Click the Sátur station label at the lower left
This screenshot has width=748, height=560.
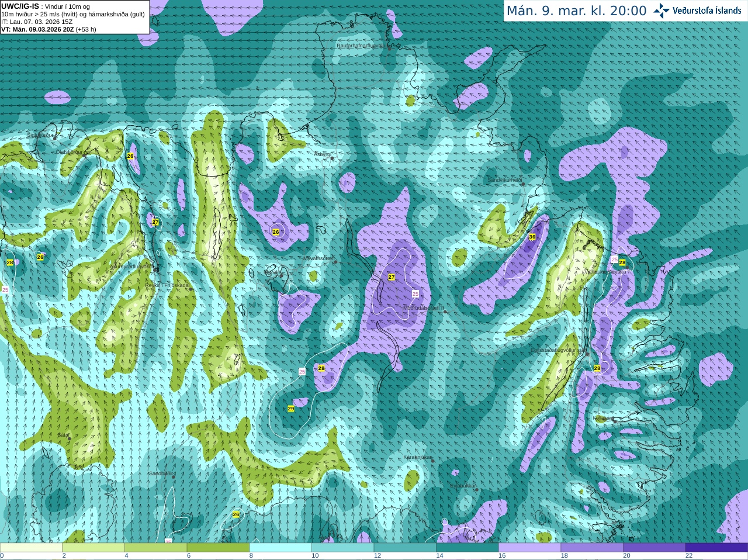pyautogui.click(x=63, y=435)
